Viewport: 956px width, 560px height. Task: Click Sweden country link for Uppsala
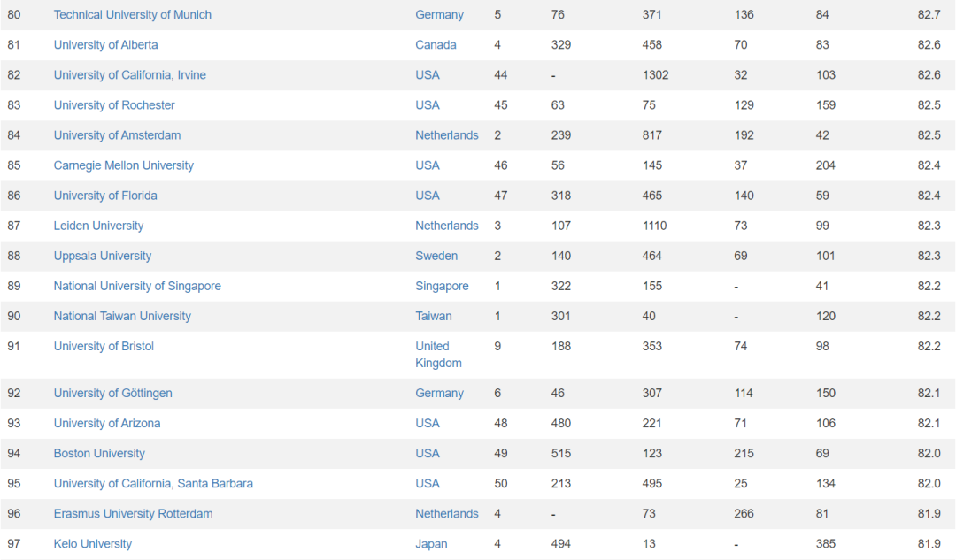(x=436, y=256)
